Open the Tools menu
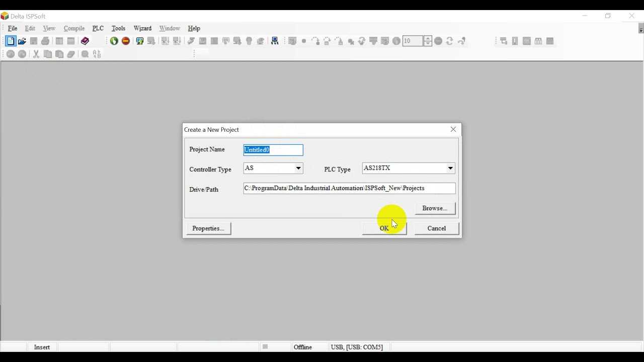 pos(118,29)
